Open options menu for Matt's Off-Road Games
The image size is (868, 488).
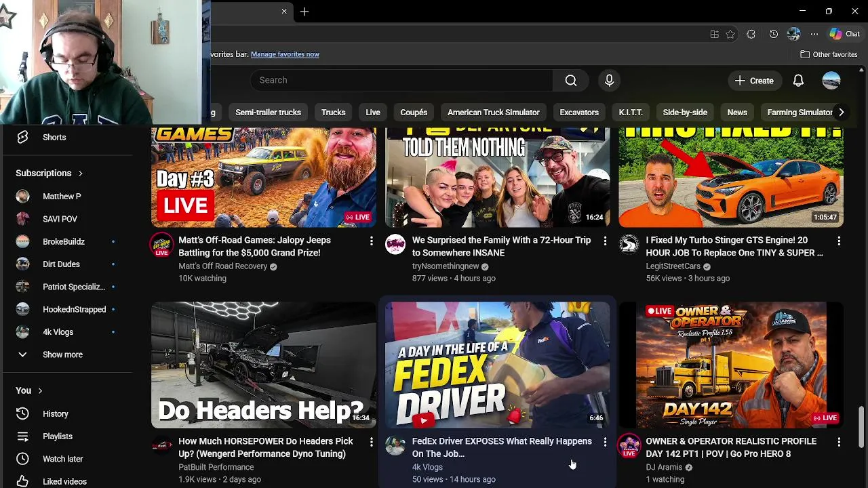pos(371,241)
